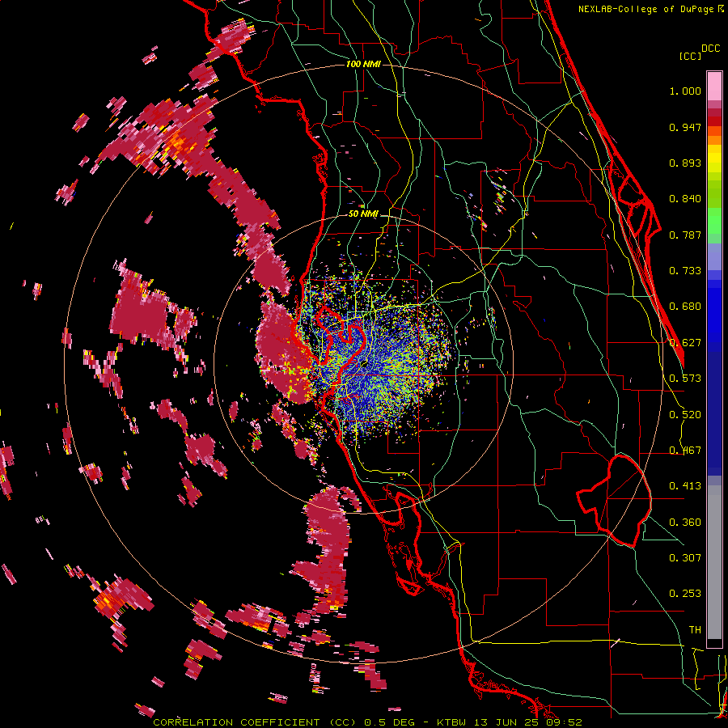Viewport: 728px width, 728px height.
Task: Click the 50 NMI range ring label
Action: point(363,214)
